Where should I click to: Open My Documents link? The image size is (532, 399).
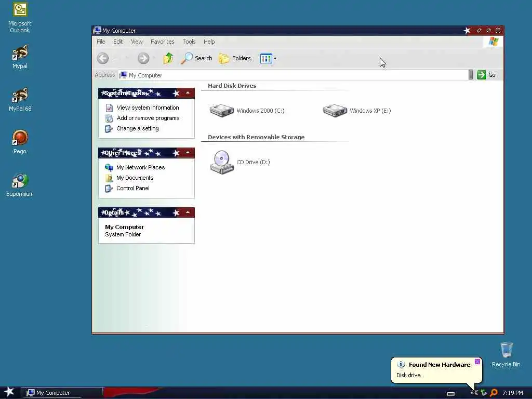135,178
